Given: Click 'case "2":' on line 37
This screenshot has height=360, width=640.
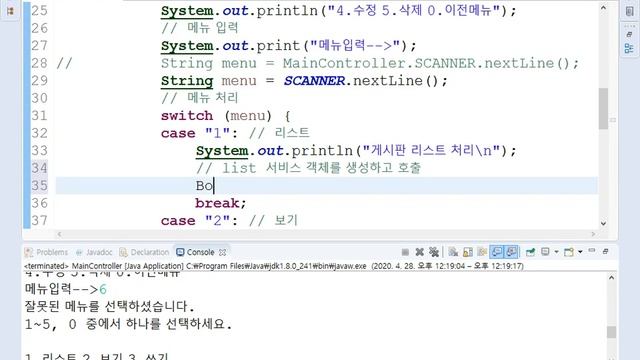Looking at the screenshot, I should click(200, 221).
